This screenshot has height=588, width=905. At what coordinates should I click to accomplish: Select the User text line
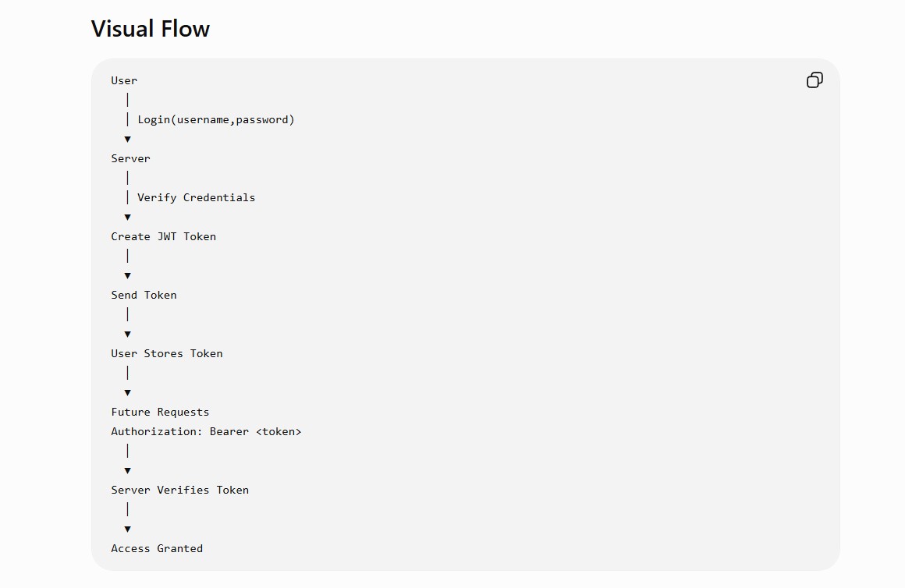(x=124, y=81)
